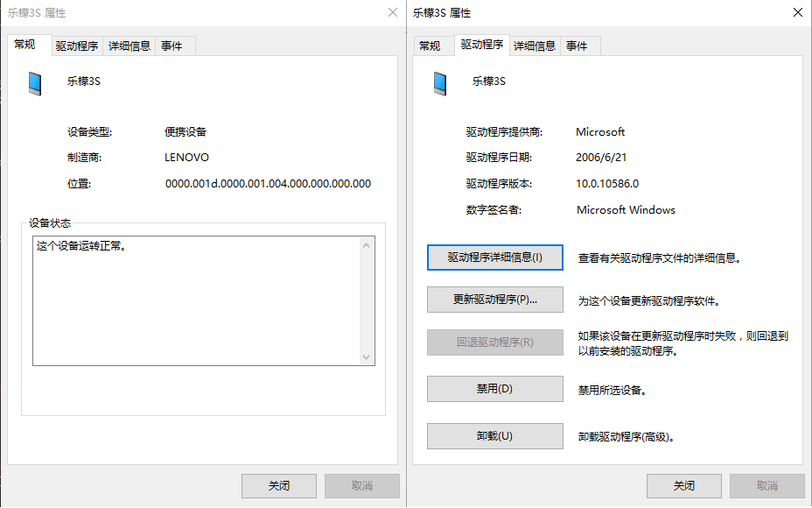The width and height of the screenshot is (812, 508).
Task: Click inside the 设备状态 text box
Action: pyautogui.click(x=204, y=301)
